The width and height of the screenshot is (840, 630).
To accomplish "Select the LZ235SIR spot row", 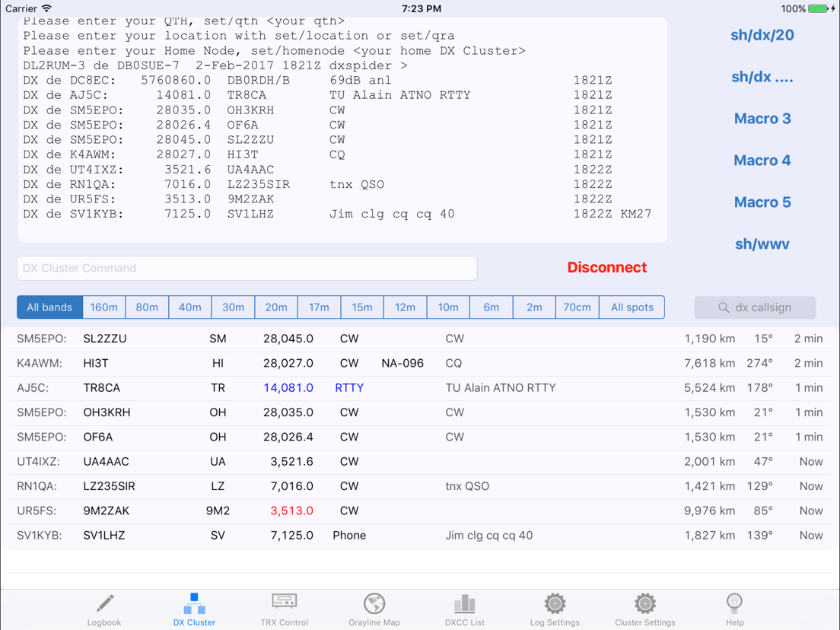I will pyautogui.click(x=420, y=486).
